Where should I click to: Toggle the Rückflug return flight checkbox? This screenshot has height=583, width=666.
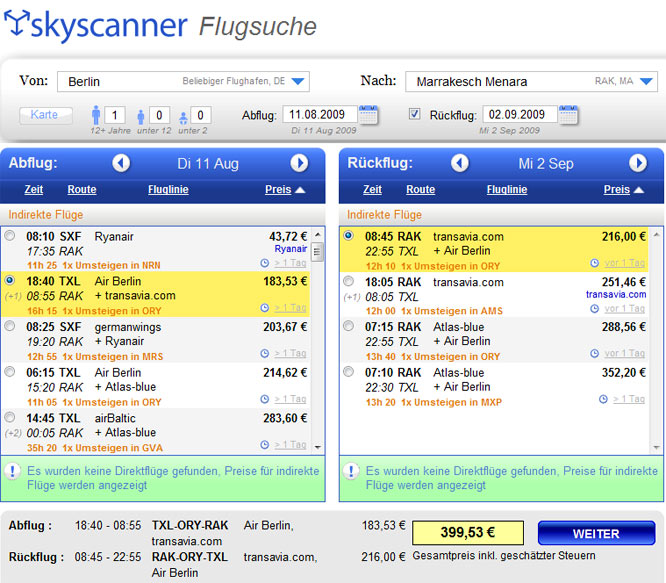tap(415, 114)
